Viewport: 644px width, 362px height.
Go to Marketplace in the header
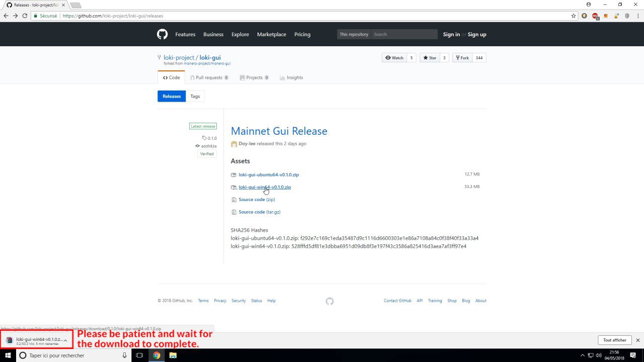pos(272,35)
